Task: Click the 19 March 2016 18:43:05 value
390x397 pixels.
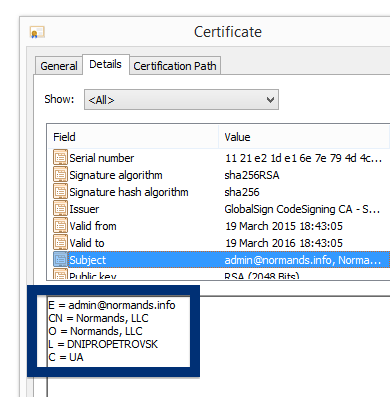Action: [x=284, y=243]
